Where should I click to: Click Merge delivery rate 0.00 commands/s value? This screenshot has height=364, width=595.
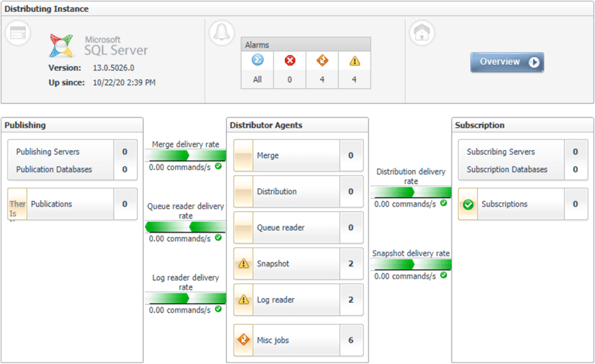point(179,167)
